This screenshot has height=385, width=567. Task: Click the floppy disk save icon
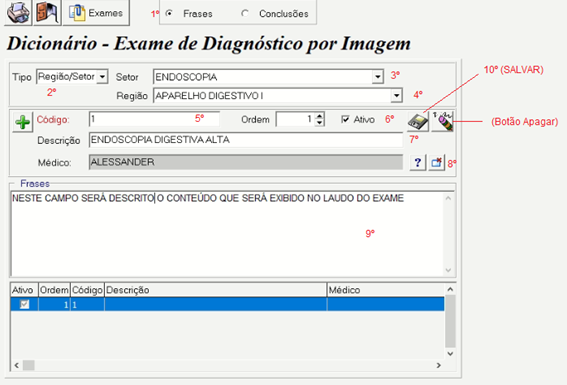coord(418,122)
